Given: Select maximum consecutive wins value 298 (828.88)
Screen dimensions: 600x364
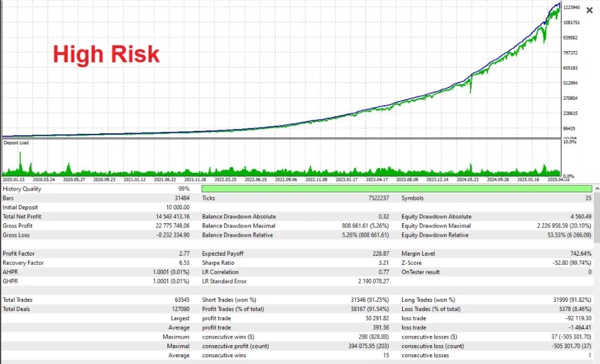Looking at the screenshot, I should click(x=374, y=337).
